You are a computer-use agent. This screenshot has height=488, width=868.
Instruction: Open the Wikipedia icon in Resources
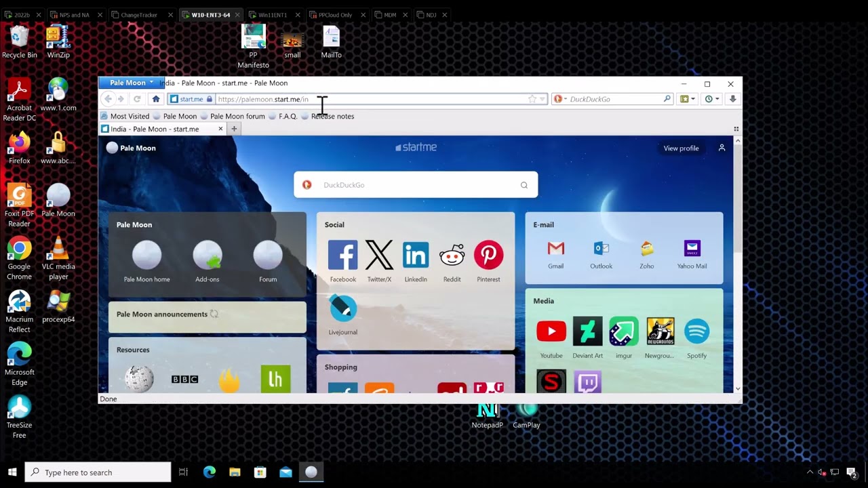pos(139,380)
